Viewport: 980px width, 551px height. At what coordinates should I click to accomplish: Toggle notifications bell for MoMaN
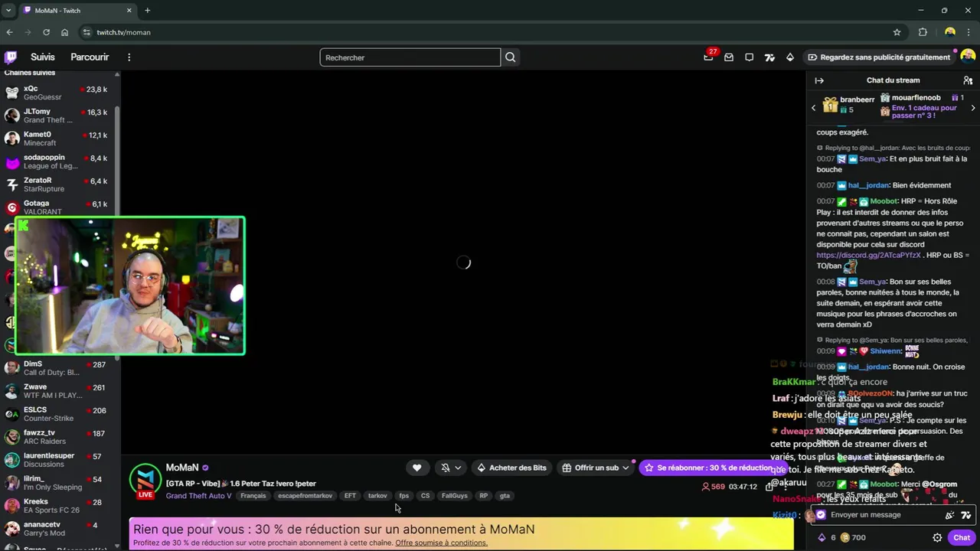tap(446, 468)
